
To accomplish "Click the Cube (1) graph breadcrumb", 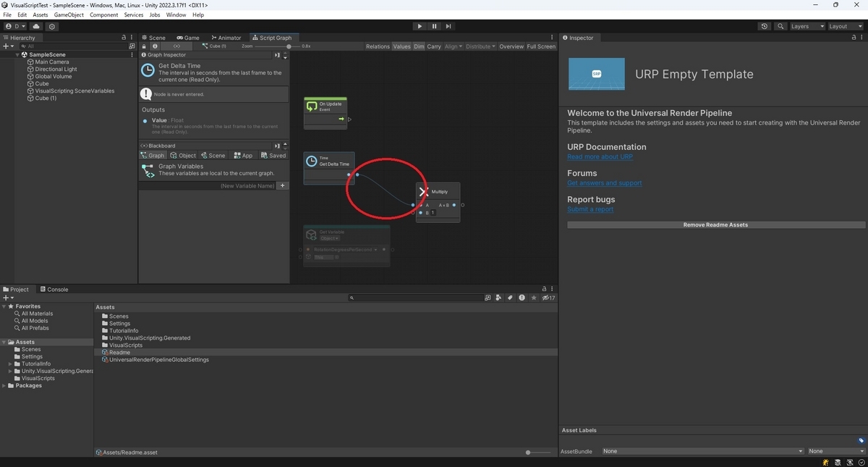I will pyautogui.click(x=215, y=46).
